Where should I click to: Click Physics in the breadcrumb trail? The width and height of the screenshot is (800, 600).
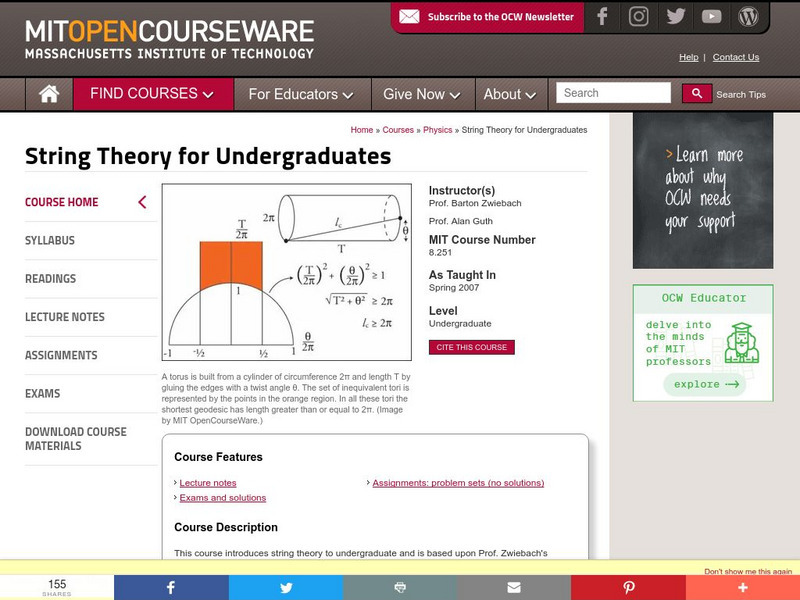(437, 130)
